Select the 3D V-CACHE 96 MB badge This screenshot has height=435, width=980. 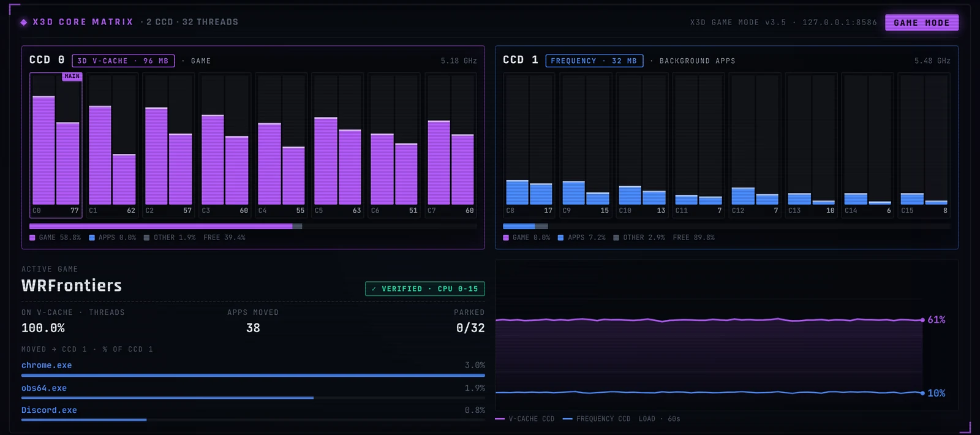pyautogui.click(x=123, y=61)
